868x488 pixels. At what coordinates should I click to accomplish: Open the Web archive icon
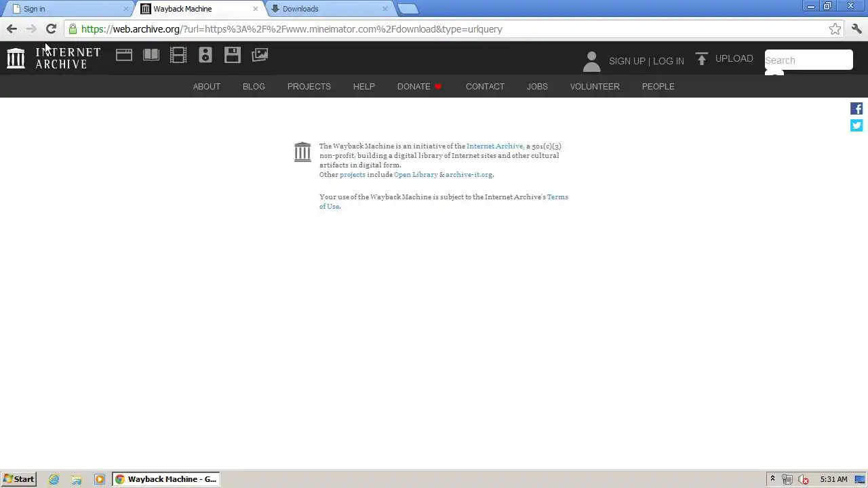(124, 55)
